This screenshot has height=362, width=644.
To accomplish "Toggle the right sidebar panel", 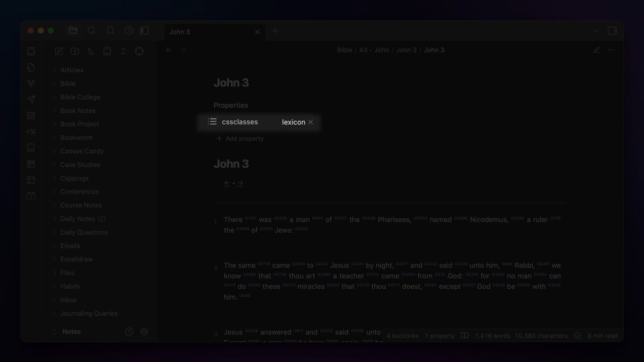I will (x=612, y=31).
